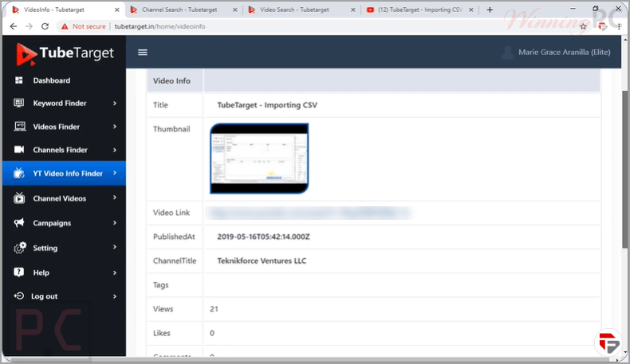
Task: Click the Keyword Finder keyboard icon
Action: 19,103
